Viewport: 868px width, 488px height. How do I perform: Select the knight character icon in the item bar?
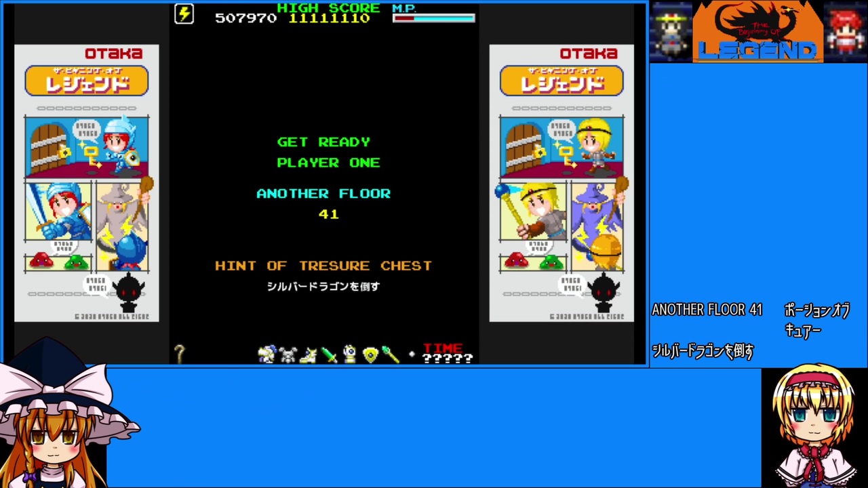[267, 354]
